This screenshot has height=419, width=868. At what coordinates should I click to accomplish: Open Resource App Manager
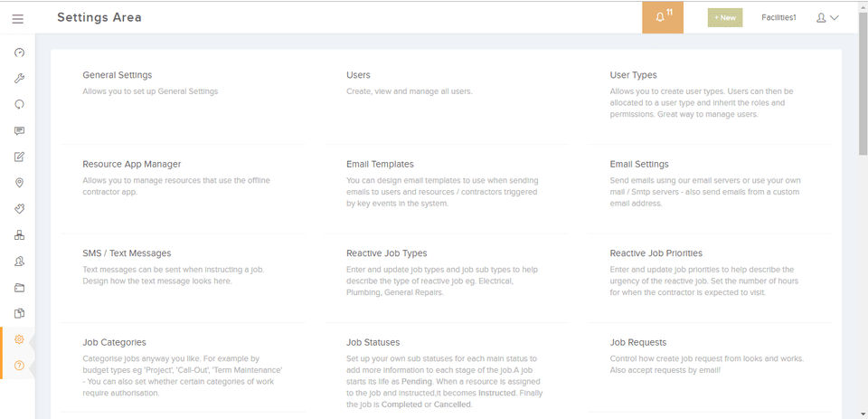131,164
